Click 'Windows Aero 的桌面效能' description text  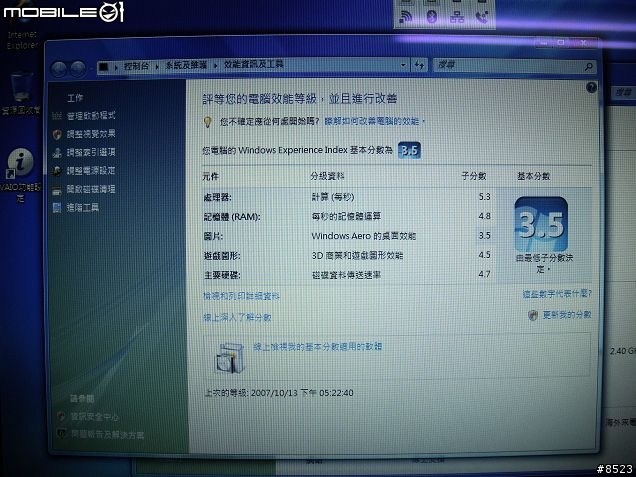click(x=364, y=236)
